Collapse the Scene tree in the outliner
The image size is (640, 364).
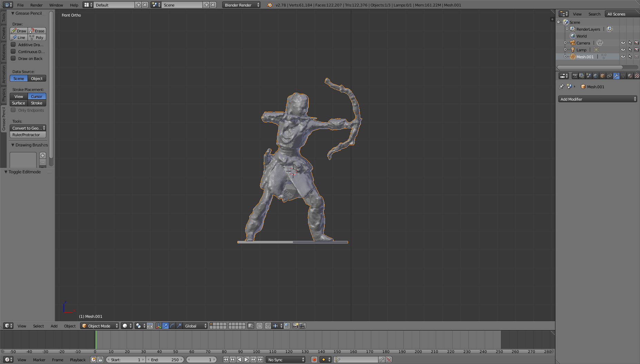click(559, 22)
